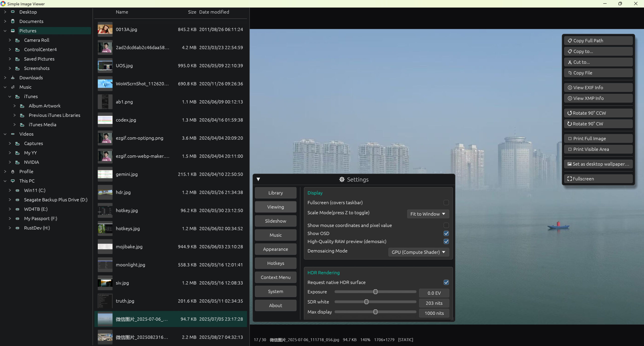This screenshot has width=644, height=346.
Task: Uncheck the Show OSD checkbox
Action: pyautogui.click(x=446, y=233)
